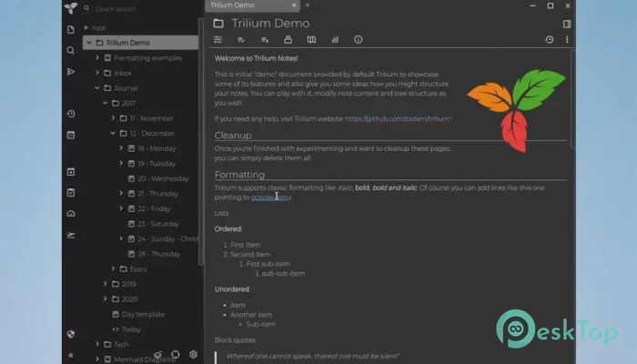637x364 pixels.
Task: Expand the Inbox folder
Action: coord(97,73)
